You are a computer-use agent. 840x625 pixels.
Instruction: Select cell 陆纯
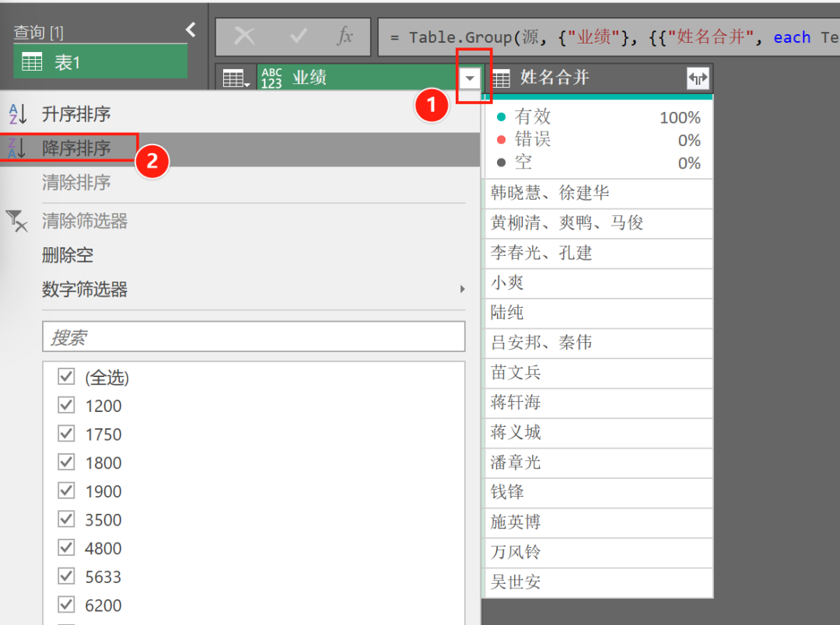tap(599, 312)
